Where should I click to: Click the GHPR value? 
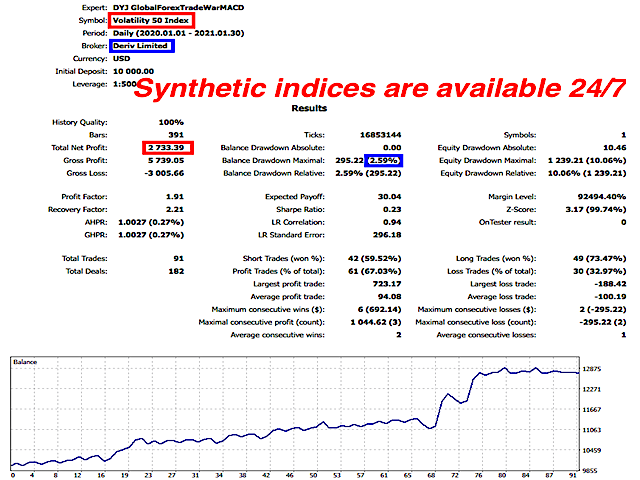(151, 235)
